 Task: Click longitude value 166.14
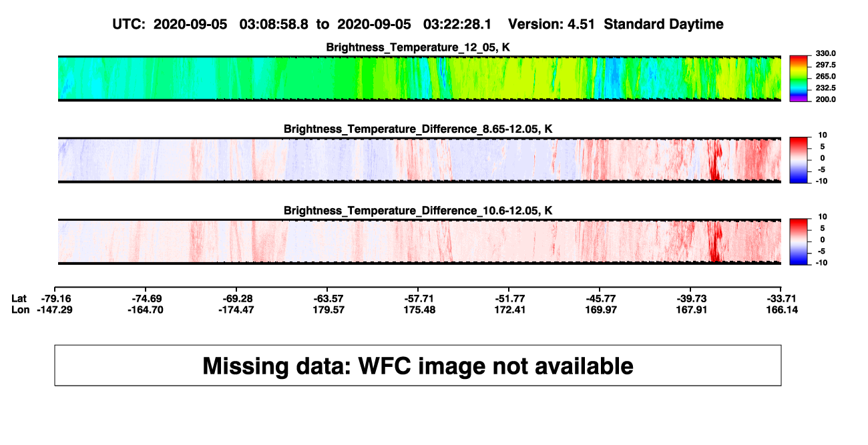point(781,310)
